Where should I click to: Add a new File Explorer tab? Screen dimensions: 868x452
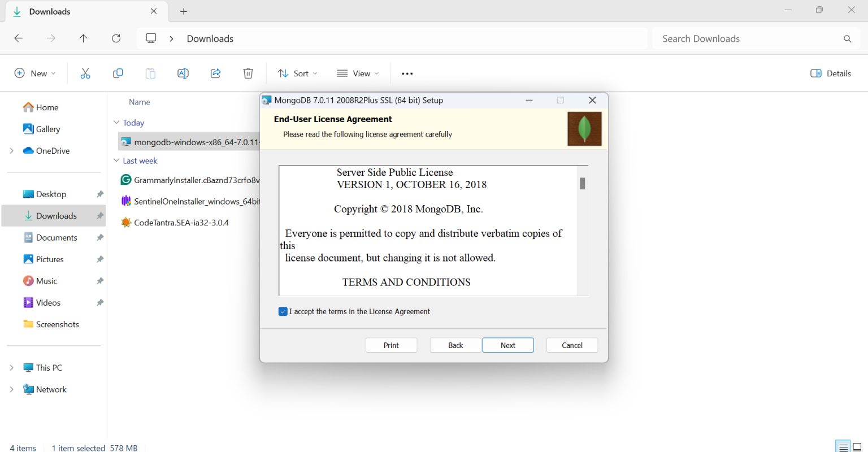[x=184, y=11]
